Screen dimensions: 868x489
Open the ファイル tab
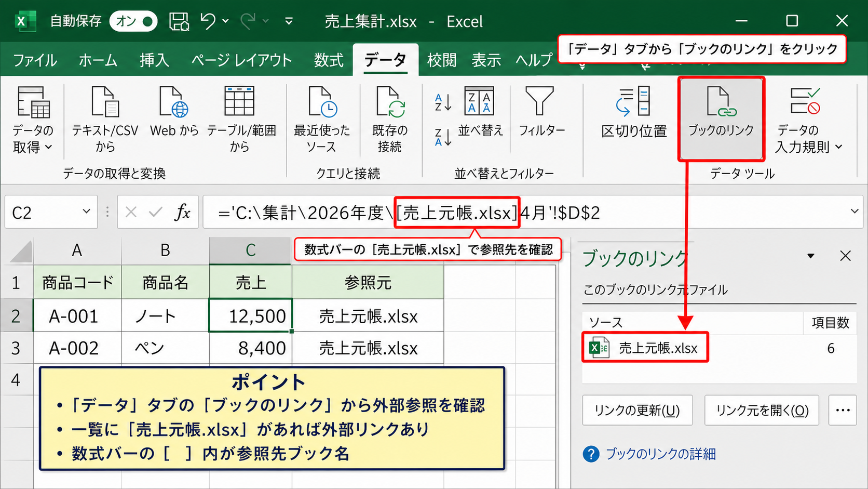[35, 60]
